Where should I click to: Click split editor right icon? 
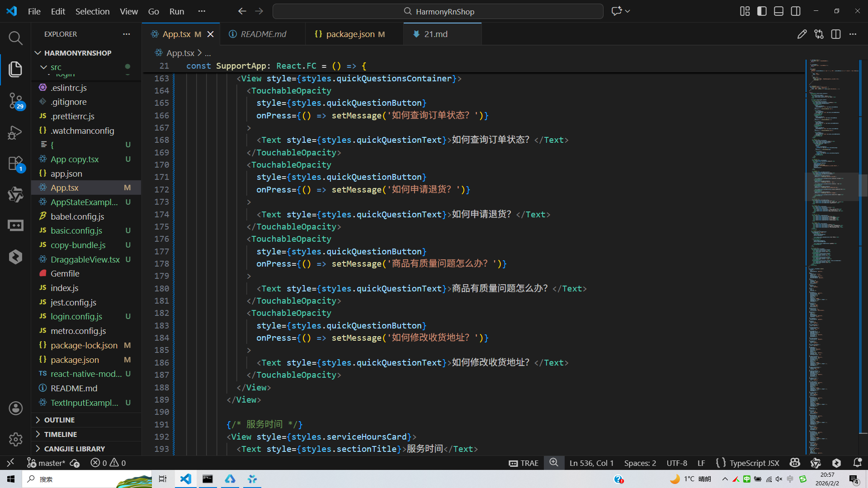[x=836, y=34]
